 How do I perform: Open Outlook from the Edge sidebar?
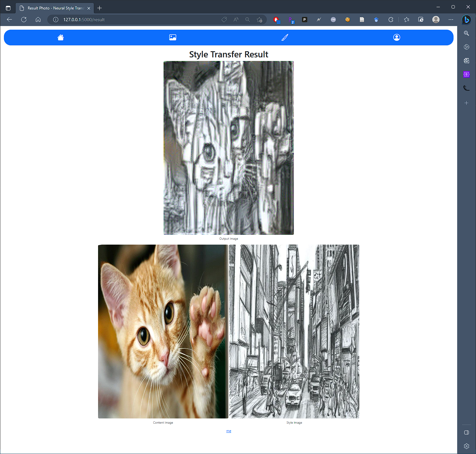466,60
